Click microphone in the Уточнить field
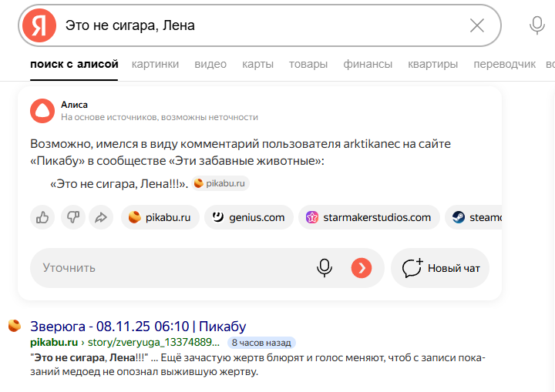Image resolution: width=555 pixels, height=392 pixels. point(325,268)
